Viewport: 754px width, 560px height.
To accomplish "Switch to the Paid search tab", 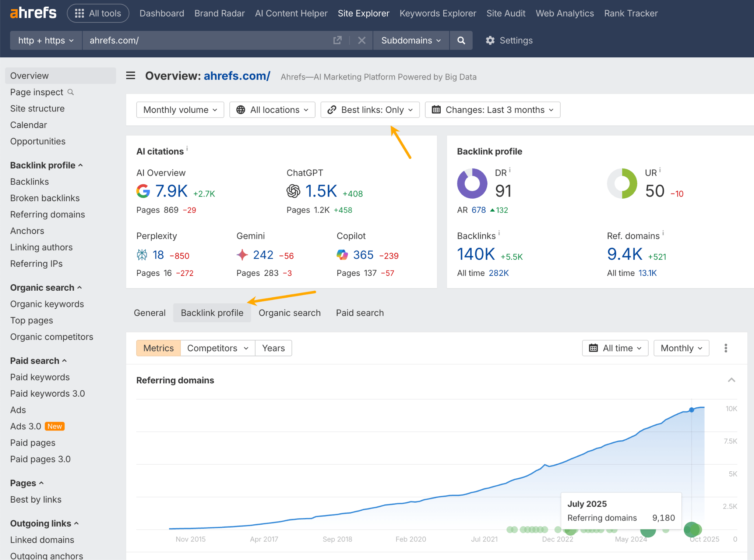I will (359, 312).
